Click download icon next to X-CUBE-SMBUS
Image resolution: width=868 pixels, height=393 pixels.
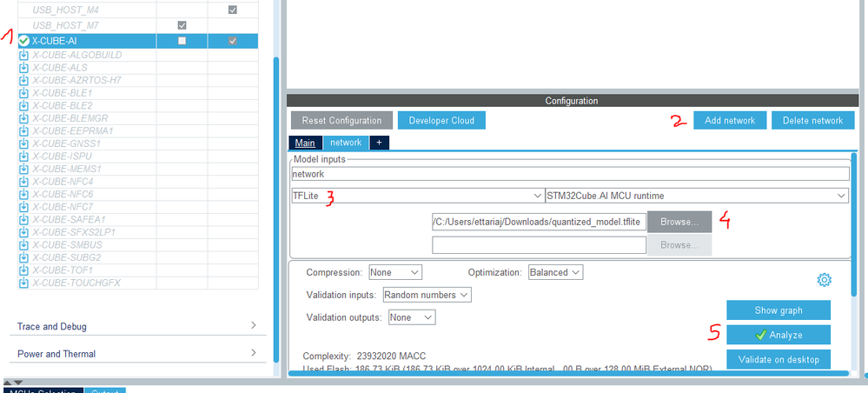coord(23,244)
